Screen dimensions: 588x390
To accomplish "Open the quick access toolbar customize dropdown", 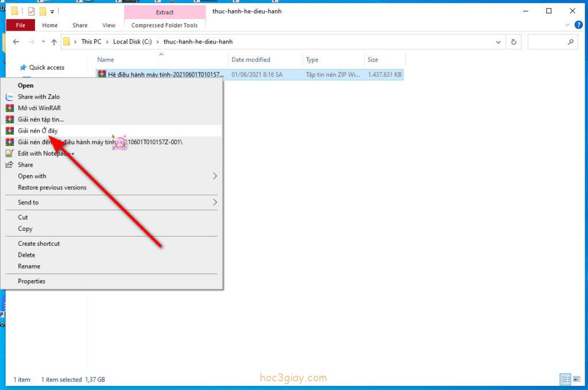I will click(52, 11).
